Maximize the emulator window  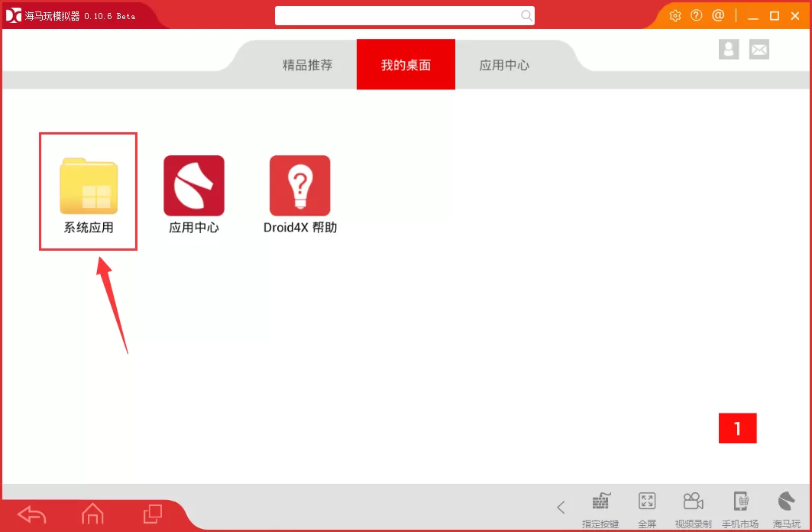point(775,16)
